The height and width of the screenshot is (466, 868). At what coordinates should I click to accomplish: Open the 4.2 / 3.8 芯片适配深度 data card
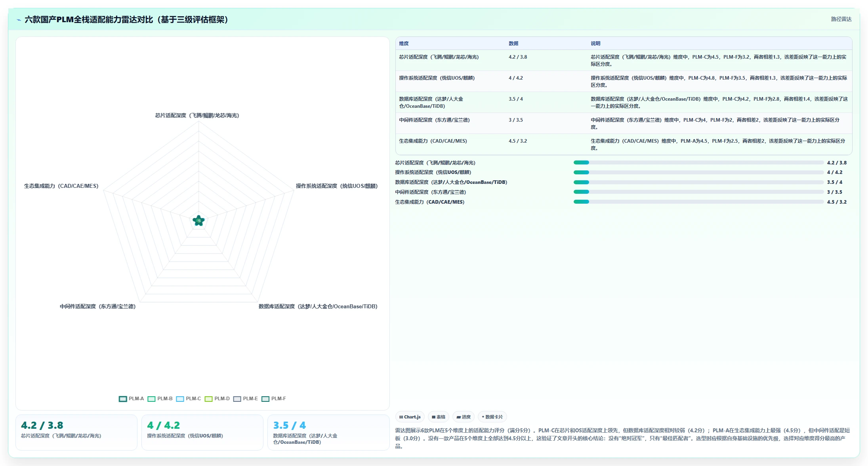(x=76, y=432)
